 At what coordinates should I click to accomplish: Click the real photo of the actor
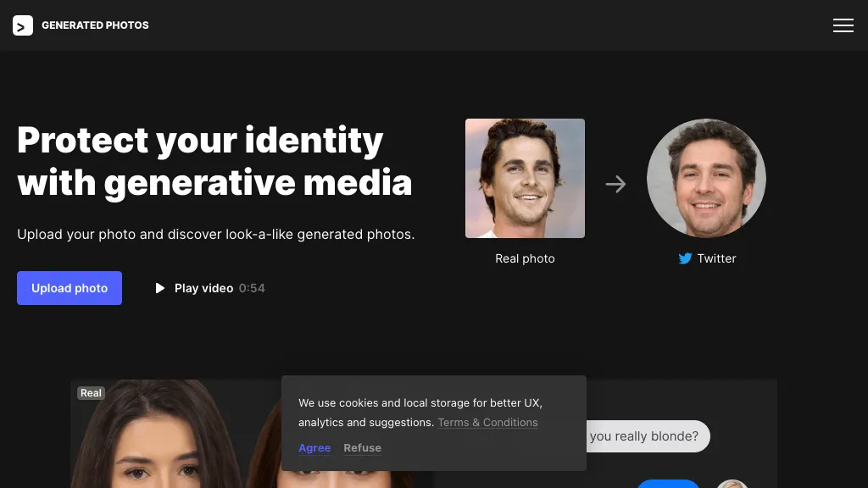click(525, 178)
